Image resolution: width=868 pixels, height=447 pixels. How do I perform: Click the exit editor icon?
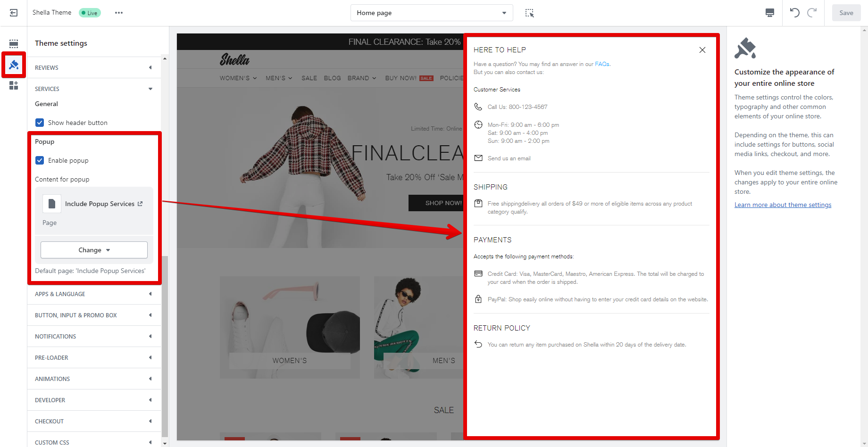pyautogui.click(x=14, y=13)
